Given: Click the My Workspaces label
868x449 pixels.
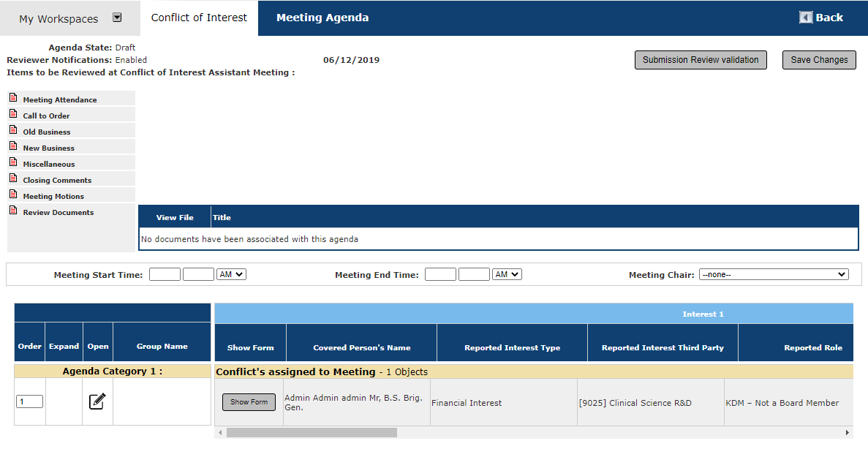Looking at the screenshot, I should click(x=59, y=19).
